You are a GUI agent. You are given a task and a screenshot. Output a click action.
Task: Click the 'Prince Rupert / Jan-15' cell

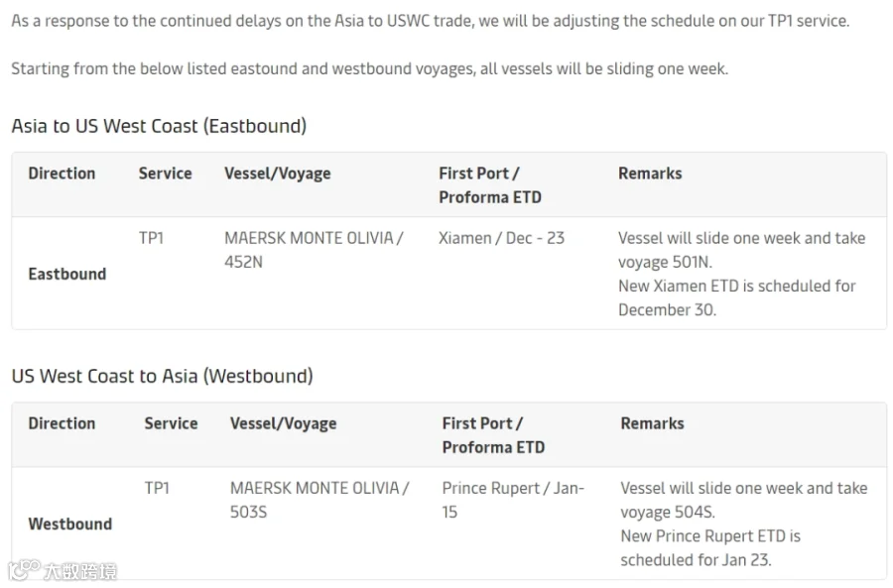point(512,500)
